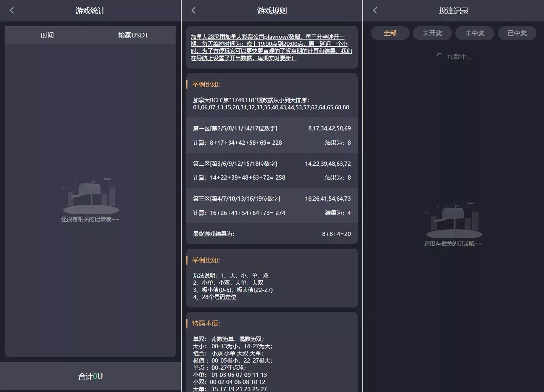Switch to the 未开奖 tab
544x392 pixels.
[432, 33]
